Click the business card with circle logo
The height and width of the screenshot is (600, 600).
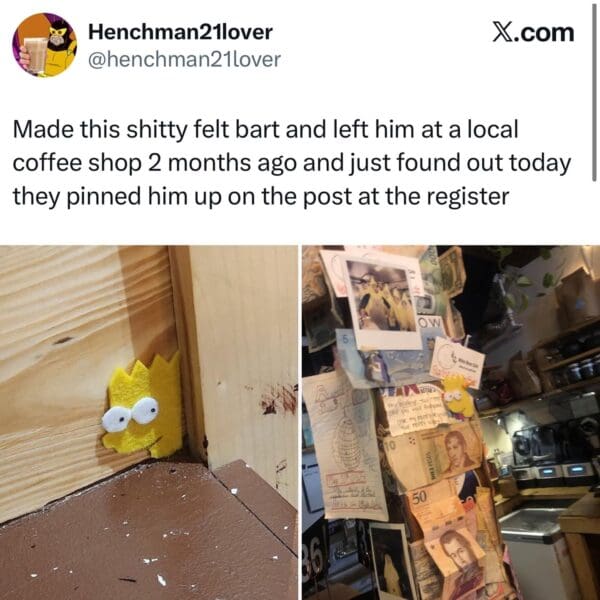(x=457, y=362)
